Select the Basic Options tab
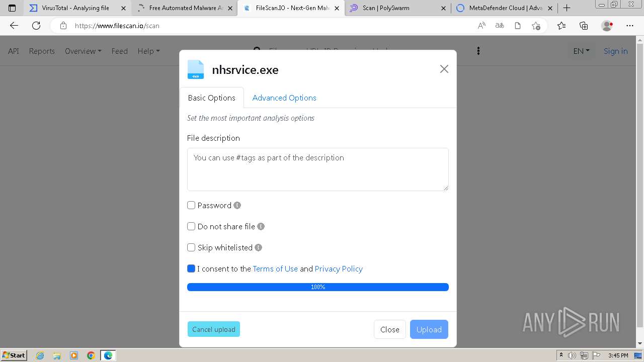Viewport: 644px width, 362px height. pos(211,98)
